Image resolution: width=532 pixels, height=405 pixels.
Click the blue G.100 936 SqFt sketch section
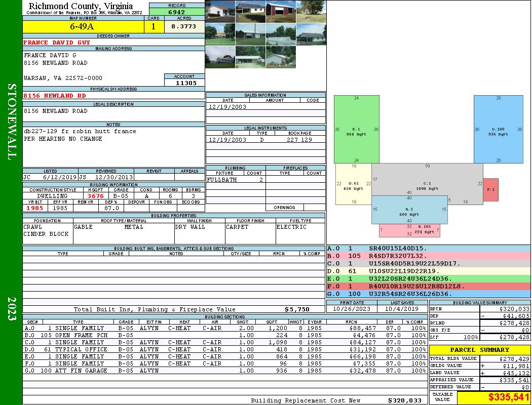pos(499,130)
